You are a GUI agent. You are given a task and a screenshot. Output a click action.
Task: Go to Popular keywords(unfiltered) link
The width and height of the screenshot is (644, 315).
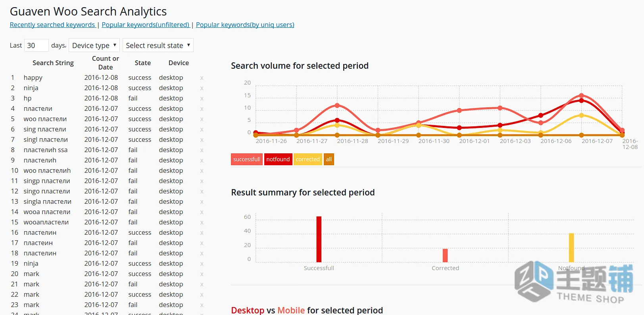pos(146,25)
